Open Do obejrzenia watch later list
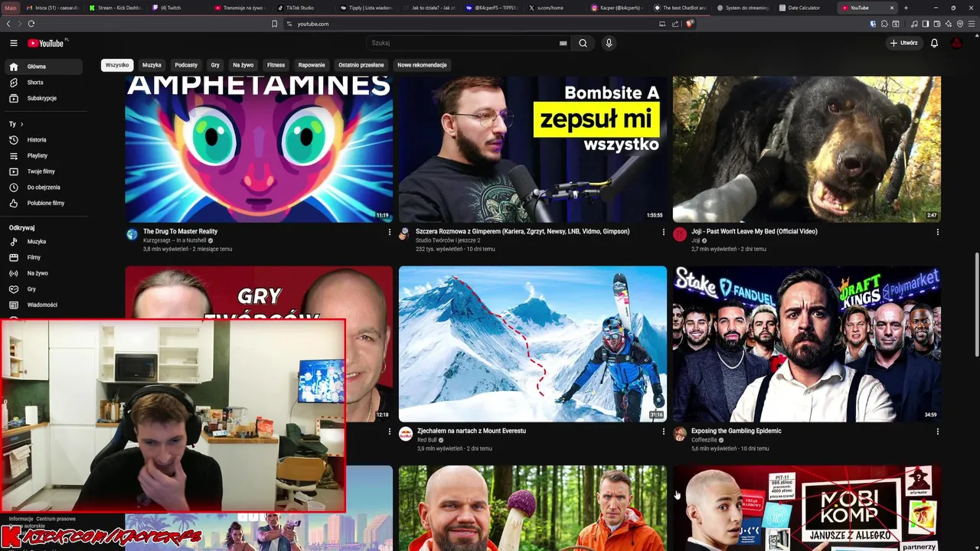Image resolution: width=980 pixels, height=551 pixels. (x=43, y=187)
